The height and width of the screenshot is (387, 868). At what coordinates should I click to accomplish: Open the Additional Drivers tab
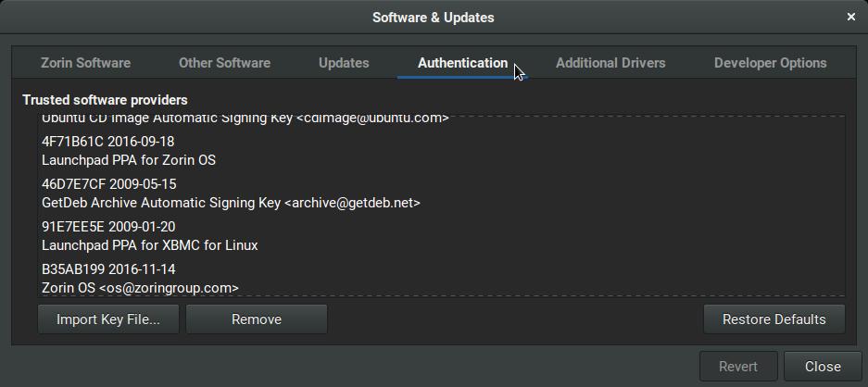click(x=610, y=63)
